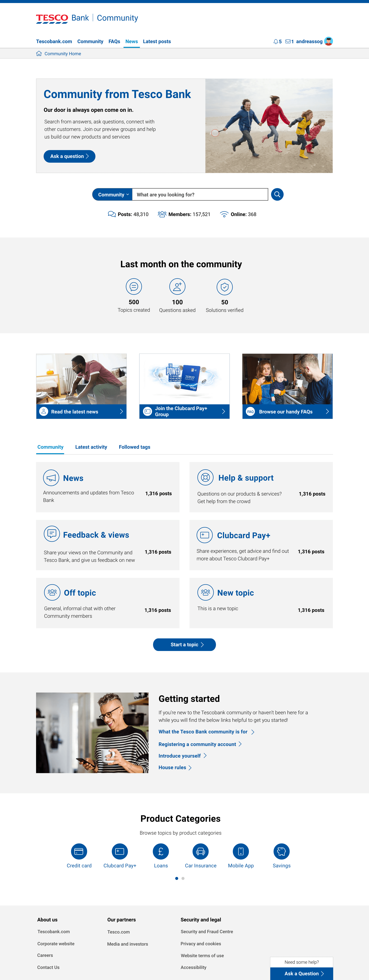369x980 pixels.
Task: Select the Car Insurance category icon
Action: pyautogui.click(x=200, y=851)
